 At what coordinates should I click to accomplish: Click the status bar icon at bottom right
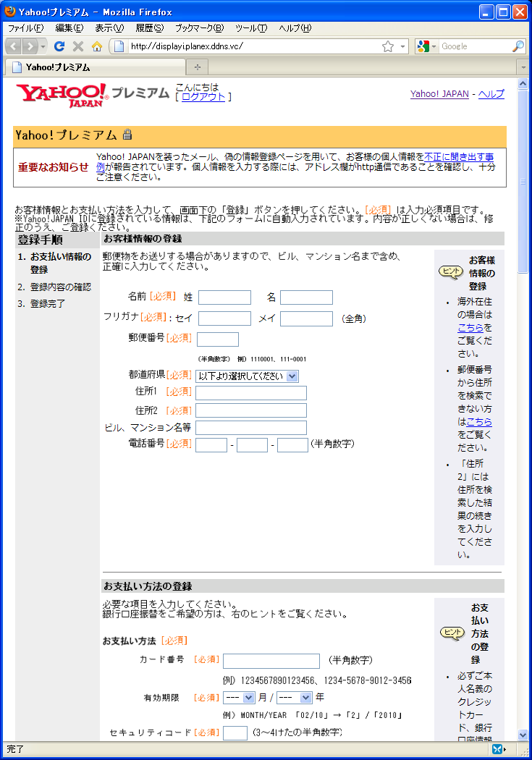(x=499, y=749)
